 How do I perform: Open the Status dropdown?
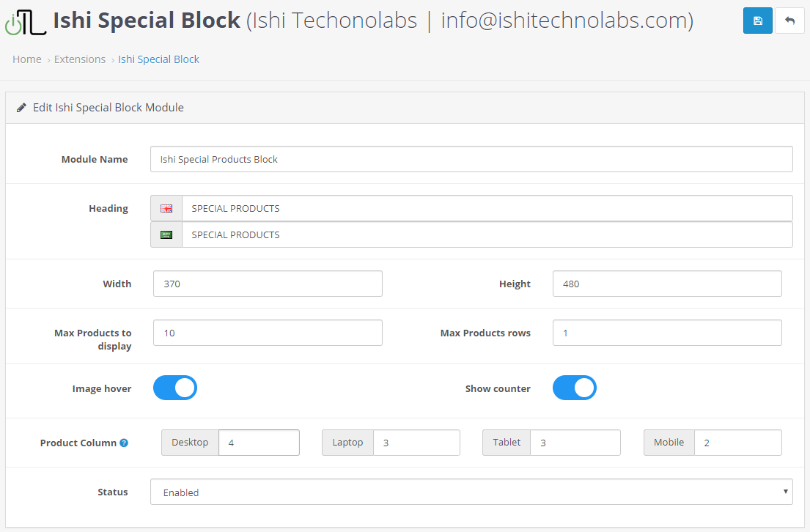coord(471,492)
